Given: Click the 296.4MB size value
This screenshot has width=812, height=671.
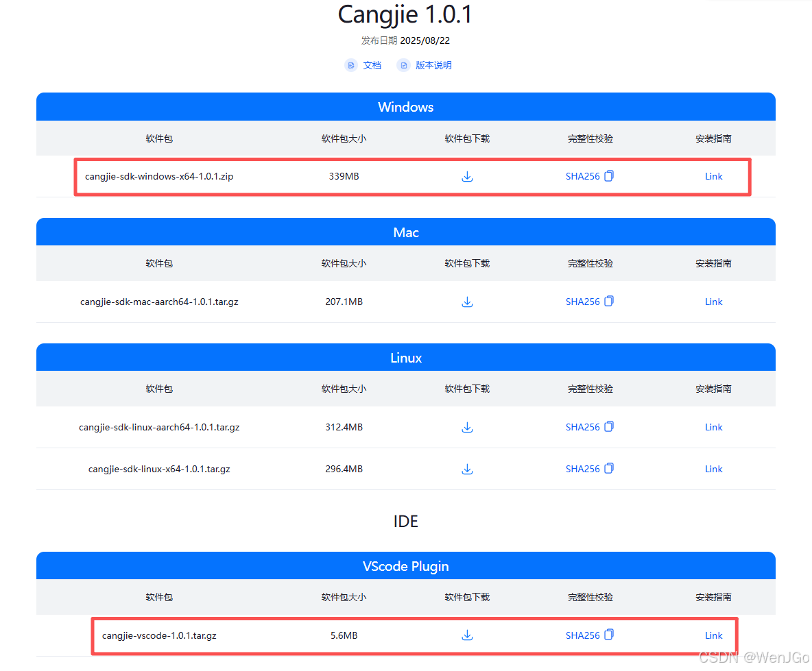Looking at the screenshot, I should 344,469.
